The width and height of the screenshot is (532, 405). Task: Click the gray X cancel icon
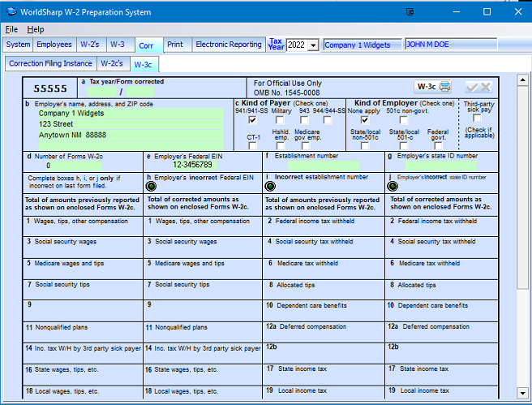click(486, 87)
